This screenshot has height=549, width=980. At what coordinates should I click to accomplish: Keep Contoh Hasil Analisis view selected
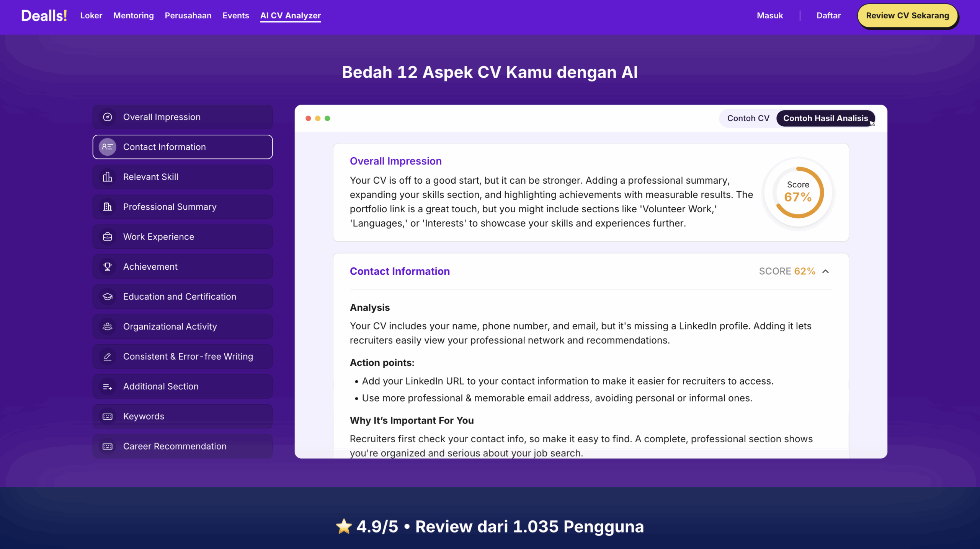click(x=825, y=118)
